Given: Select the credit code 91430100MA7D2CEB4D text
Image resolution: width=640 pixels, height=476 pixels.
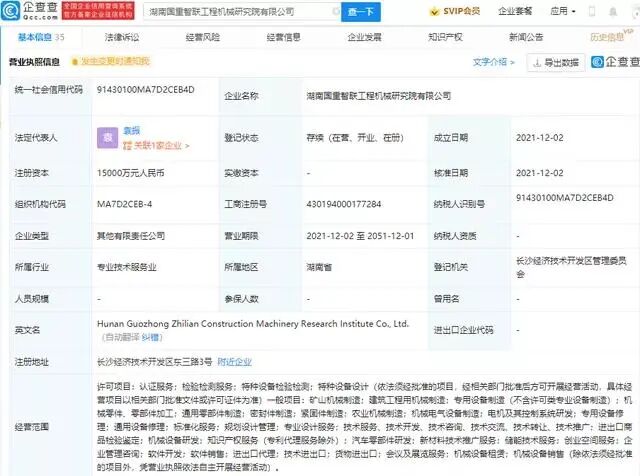Looking at the screenshot, I should click(x=146, y=90).
